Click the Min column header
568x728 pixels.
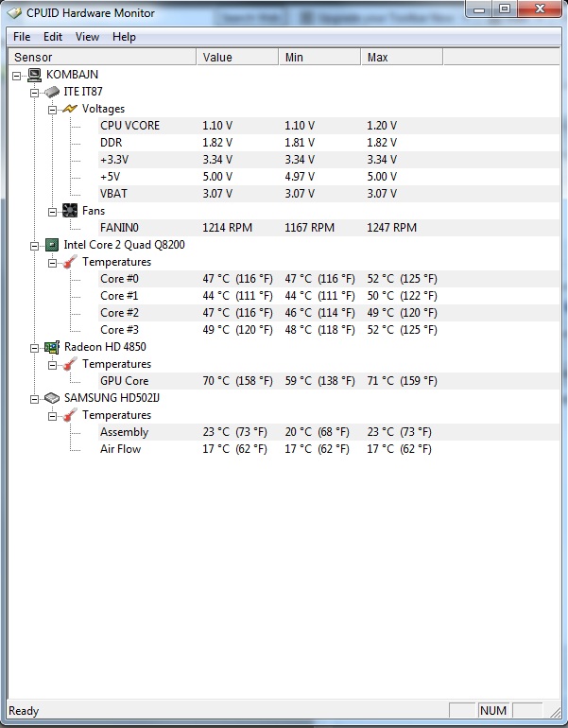[x=319, y=57]
